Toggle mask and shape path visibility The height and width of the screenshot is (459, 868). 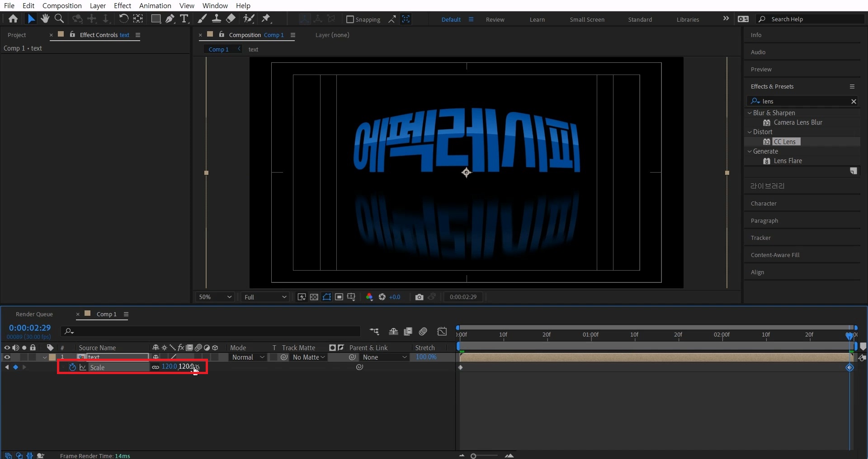click(327, 297)
